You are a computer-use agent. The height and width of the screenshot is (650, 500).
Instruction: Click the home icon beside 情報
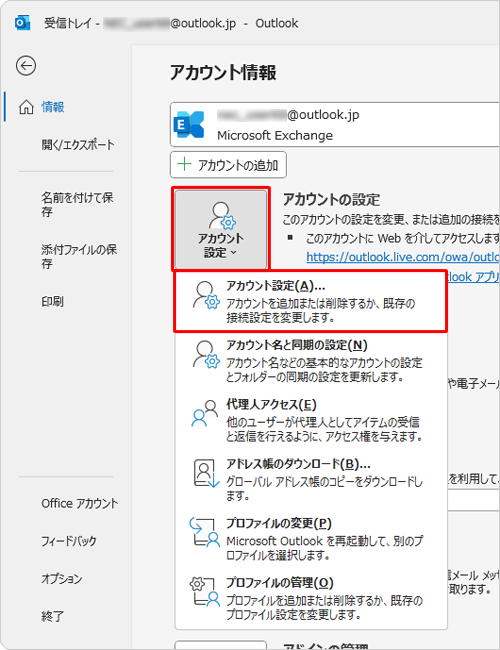26,107
